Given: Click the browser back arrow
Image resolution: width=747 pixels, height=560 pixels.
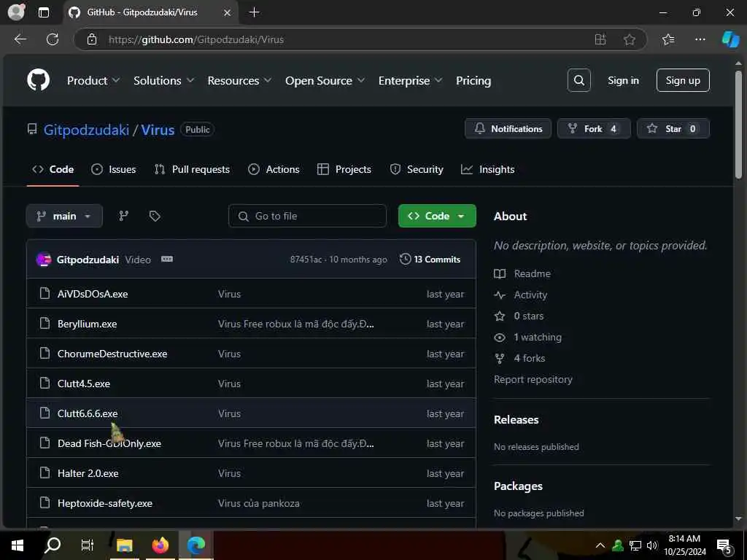Looking at the screenshot, I should pos(20,39).
